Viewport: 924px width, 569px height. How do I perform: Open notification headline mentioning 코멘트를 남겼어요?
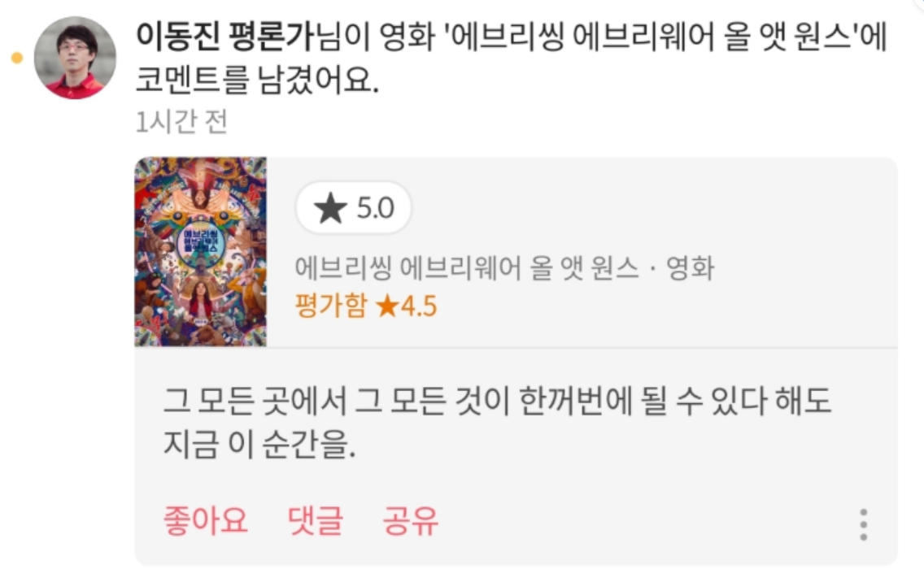click(512, 58)
